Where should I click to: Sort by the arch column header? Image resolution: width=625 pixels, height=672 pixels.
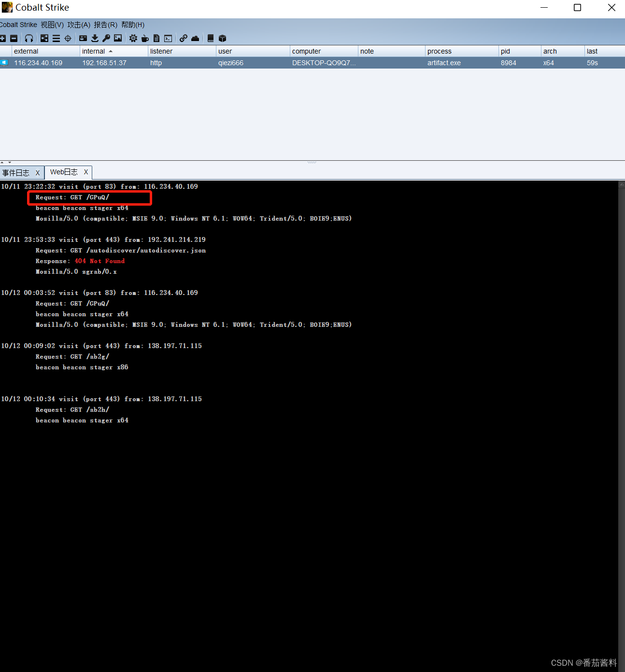tap(563, 51)
